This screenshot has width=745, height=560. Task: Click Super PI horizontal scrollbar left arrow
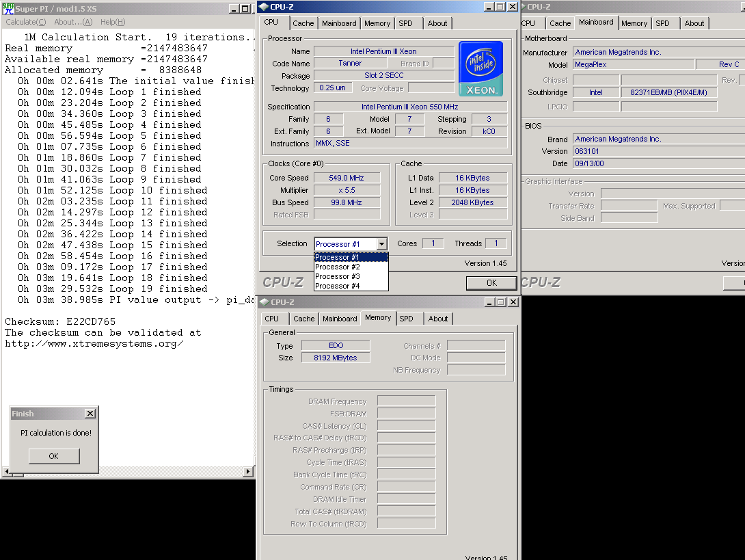pyautogui.click(x=6, y=471)
